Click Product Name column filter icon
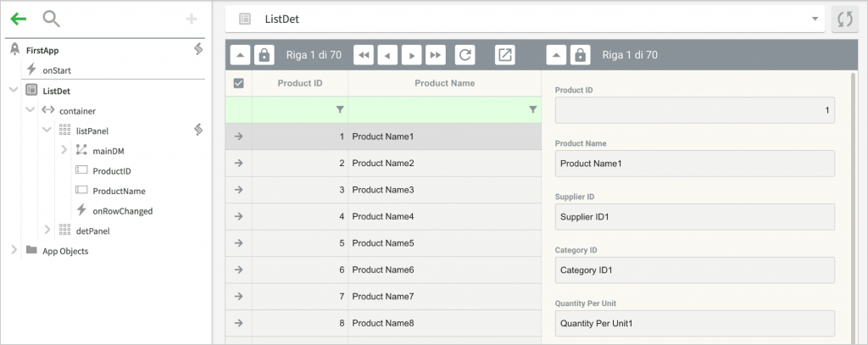The image size is (868, 345). click(532, 109)
